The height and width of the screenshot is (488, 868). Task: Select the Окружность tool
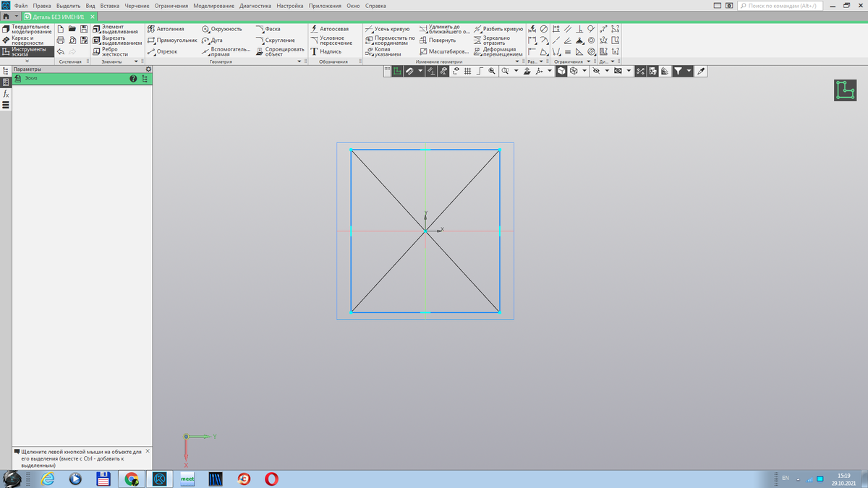221,29
